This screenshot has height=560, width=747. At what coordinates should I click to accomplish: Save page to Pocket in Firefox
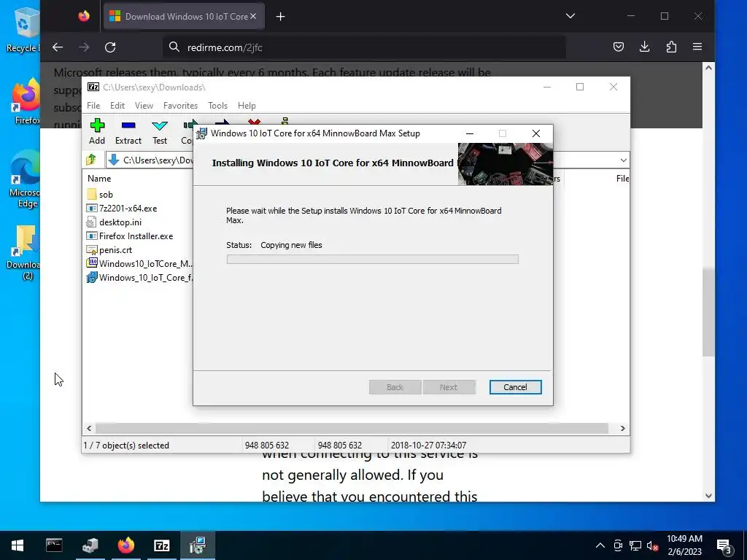coord(619,47)
